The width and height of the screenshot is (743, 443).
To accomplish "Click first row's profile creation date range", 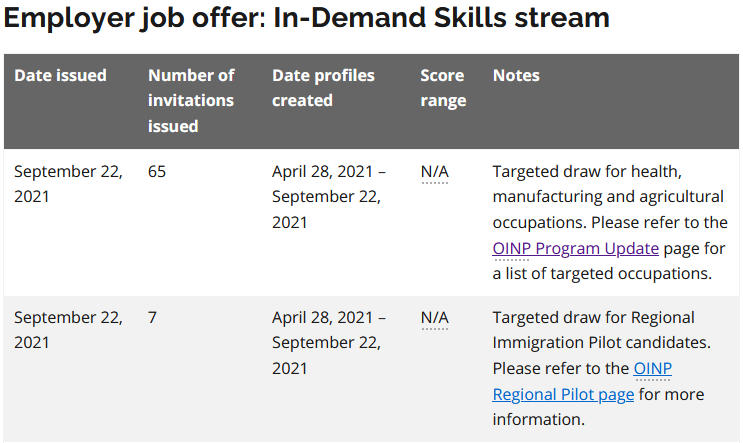I will pos(329,197).
